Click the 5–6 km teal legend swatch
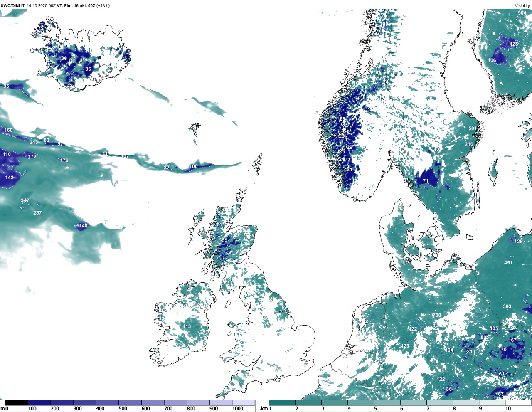The height and width of the screenshot is (412, 532). (x=387, y=403)
